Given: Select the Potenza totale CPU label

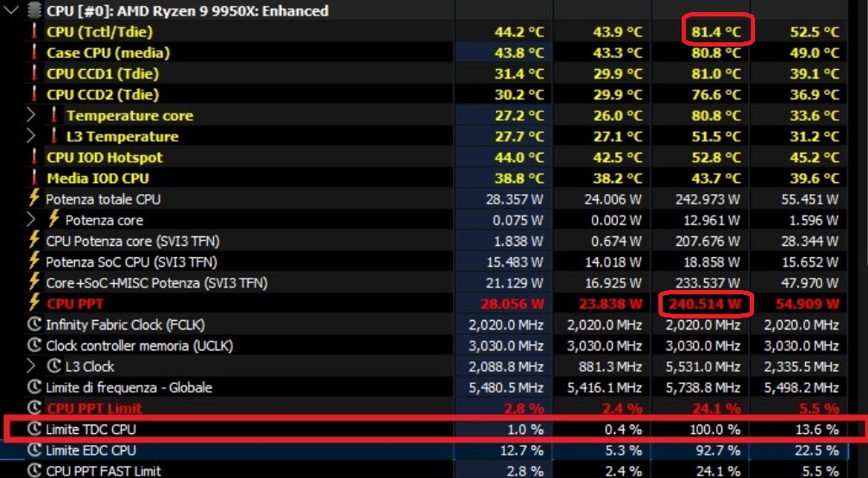Looking at the screenshot, I should pos(103,199).
